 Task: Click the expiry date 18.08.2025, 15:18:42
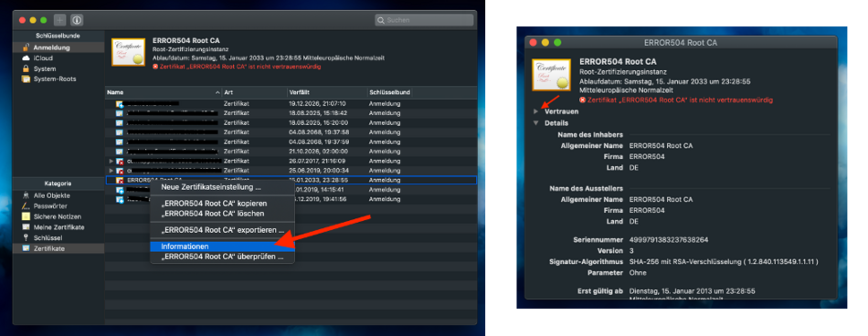pos(317,113)
